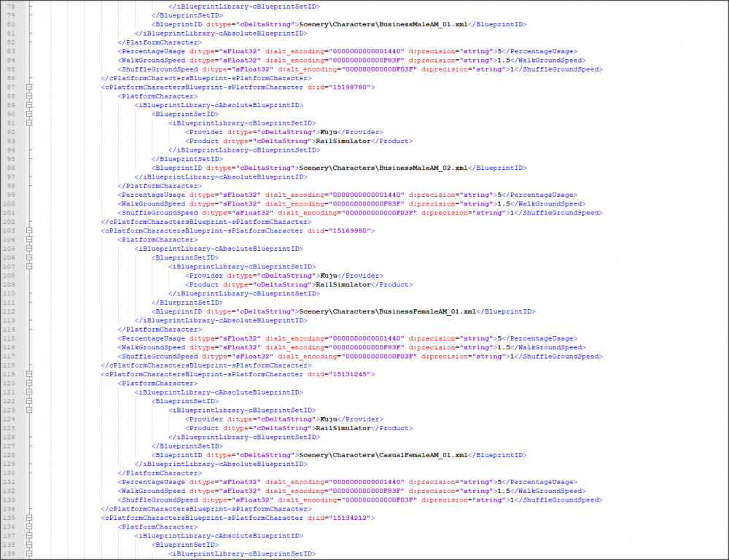729x560 pixels.
Task: Click RailSimulator product text on line 125
Action: (x=343, y=428)
